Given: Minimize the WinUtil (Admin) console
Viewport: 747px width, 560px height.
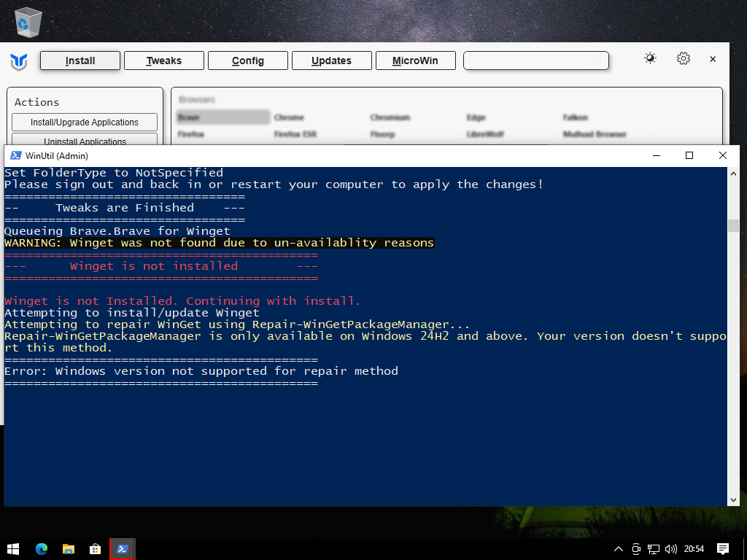Looking at the screenshot, I should coord(657,156).
